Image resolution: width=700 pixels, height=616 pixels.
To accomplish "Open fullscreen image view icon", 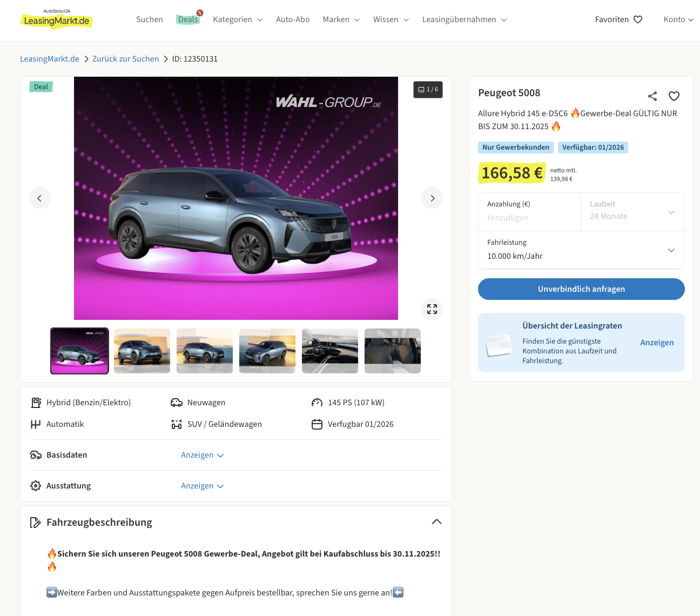I will [x=432, y=309].
